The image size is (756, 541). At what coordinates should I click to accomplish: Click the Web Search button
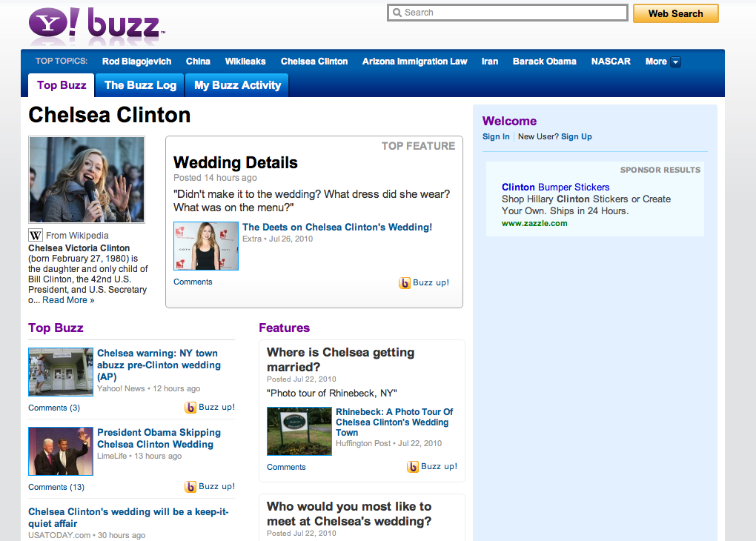[675, 13]
